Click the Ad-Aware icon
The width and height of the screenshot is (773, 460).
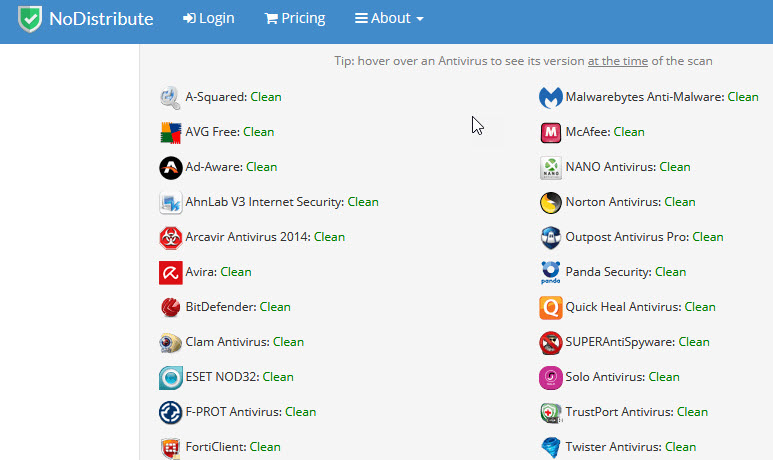pyautogui.click(x=171, y=167)
